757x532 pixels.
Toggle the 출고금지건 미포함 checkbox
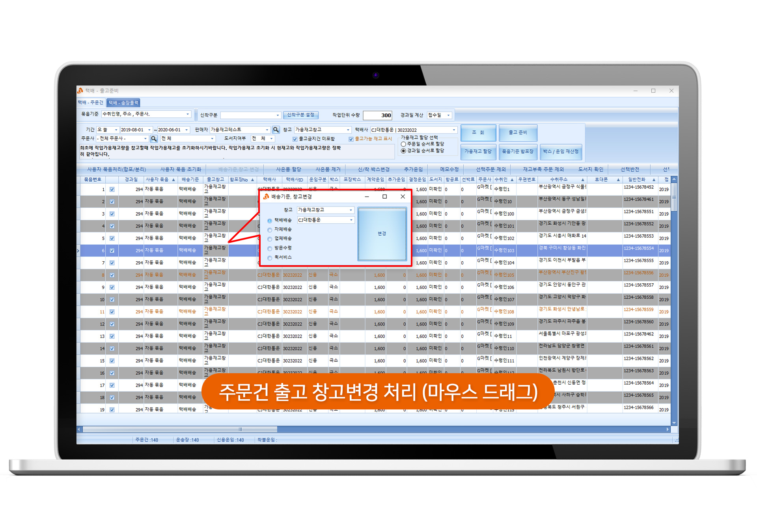[295, 139]
